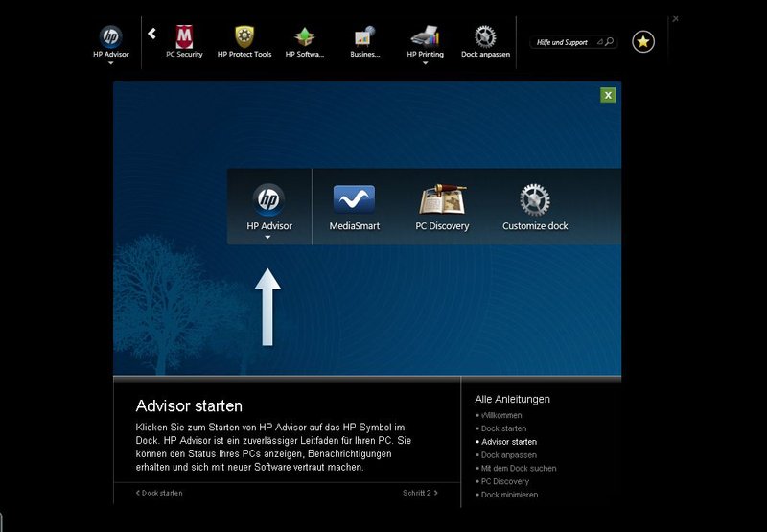Image resolution: width=767 pixels, height=532 pixels.
Task: Open the Business dock icon
Action: point(365,37)
